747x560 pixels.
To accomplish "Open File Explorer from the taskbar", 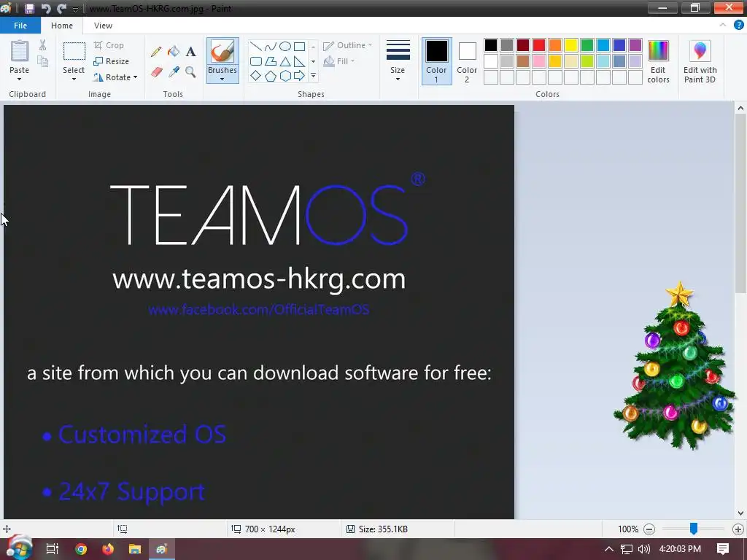I will click(x=135, y=549).
